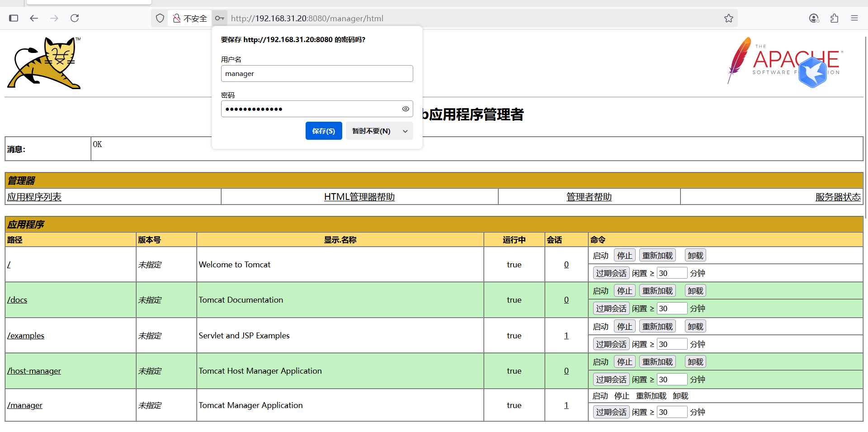This screenshot has width=868, height=432.
Task: Click idle minutes field in /manager row
Action: click(x=672, y=412)
